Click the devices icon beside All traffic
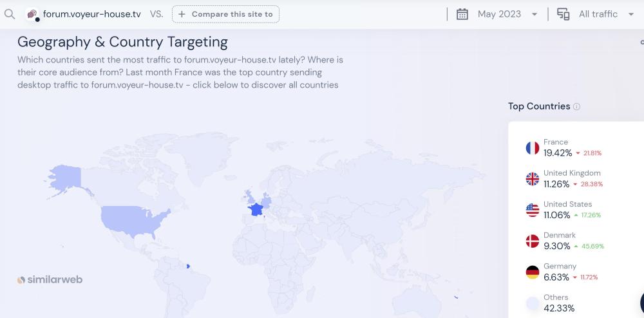Image resolution: width=644 pixels, height=318 pixels. pos(563,14)
